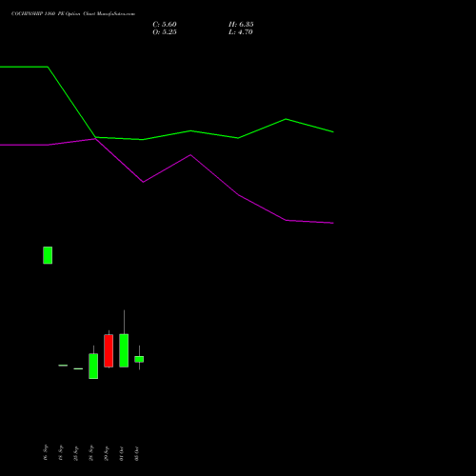Select the high value H: 6.35

click(x=241, y=25)
